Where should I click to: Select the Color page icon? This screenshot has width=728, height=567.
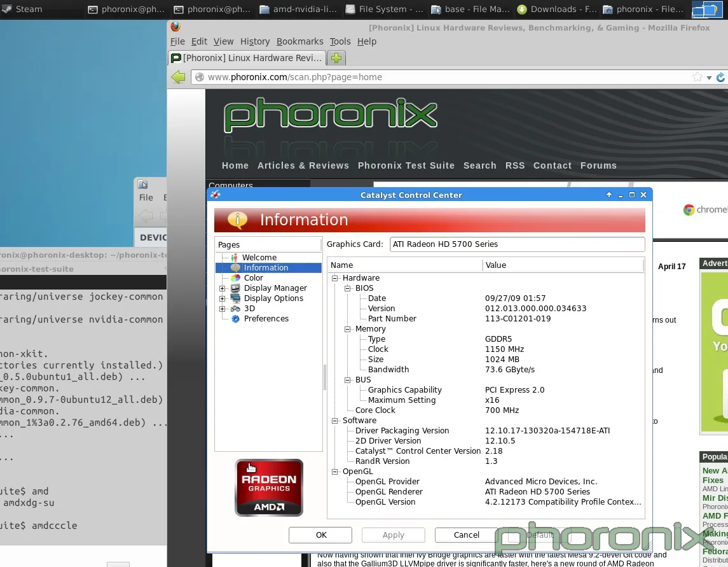coord(235,278)
